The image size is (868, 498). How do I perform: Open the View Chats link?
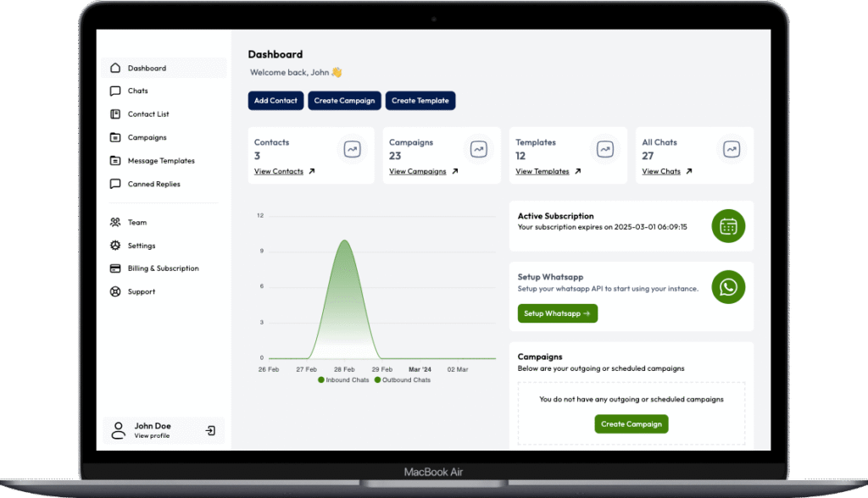[x=661, y=171]
